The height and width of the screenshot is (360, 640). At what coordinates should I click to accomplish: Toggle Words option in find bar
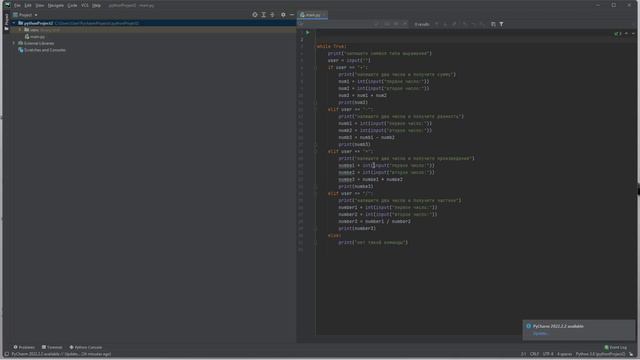(x=396, y=24)
